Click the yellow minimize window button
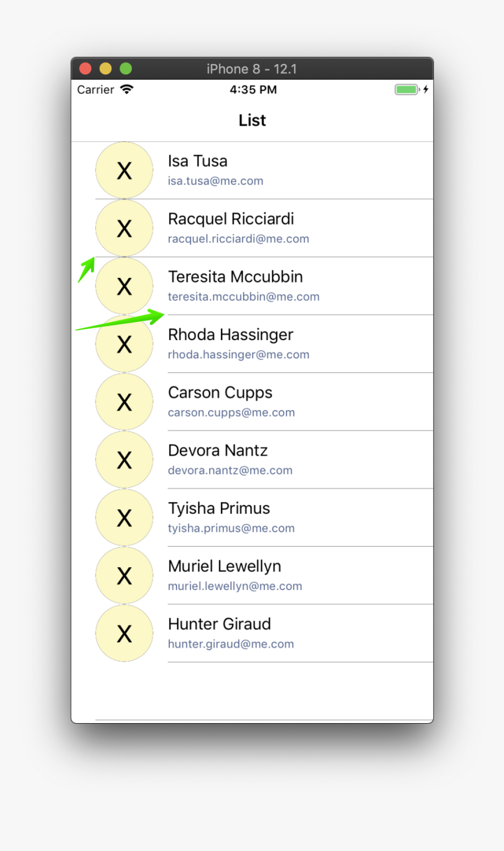Image resolution: width=504 pixels, height=851 pixels. 105,69
